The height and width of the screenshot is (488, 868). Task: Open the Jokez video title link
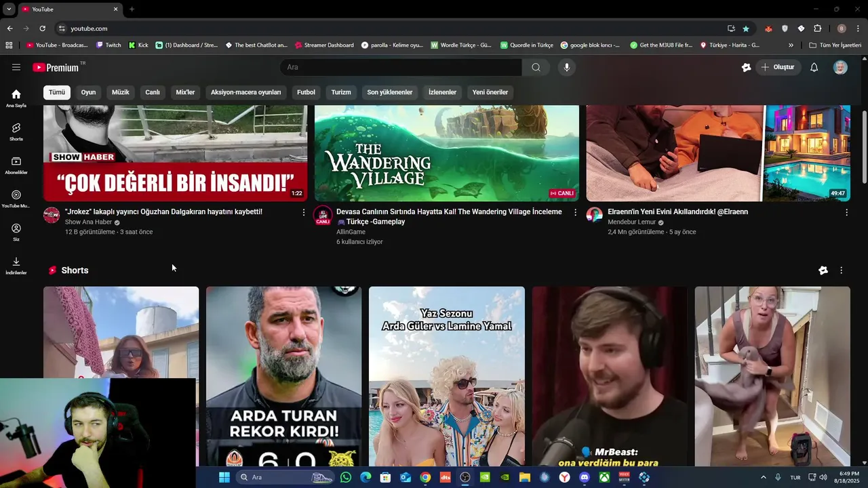(x=163, y=211)
